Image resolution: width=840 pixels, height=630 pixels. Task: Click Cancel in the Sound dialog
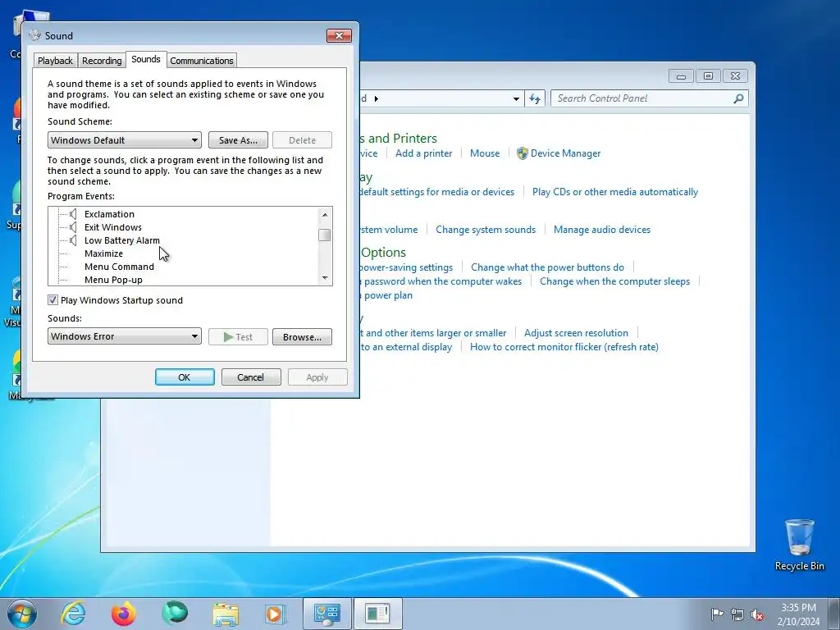251,377
